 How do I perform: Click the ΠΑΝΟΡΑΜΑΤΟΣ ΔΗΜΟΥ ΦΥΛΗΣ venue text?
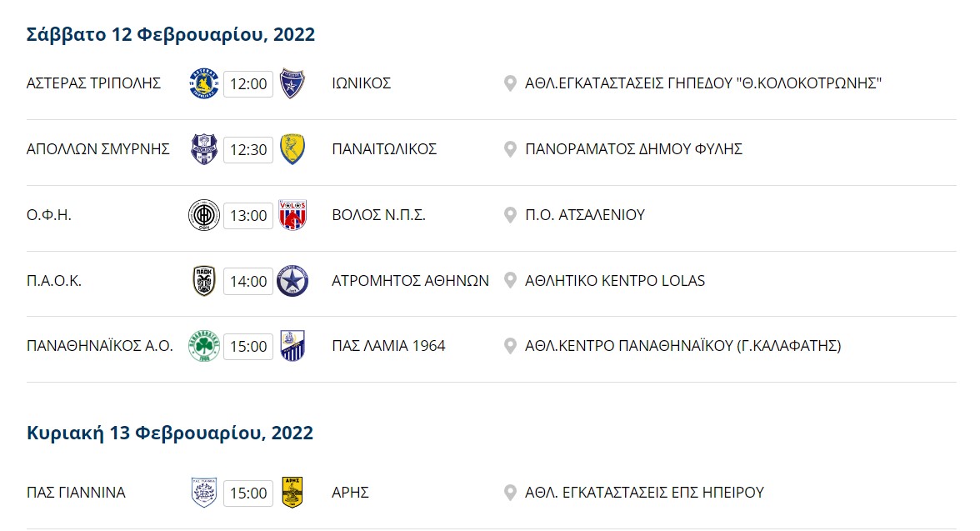(633, 149)
